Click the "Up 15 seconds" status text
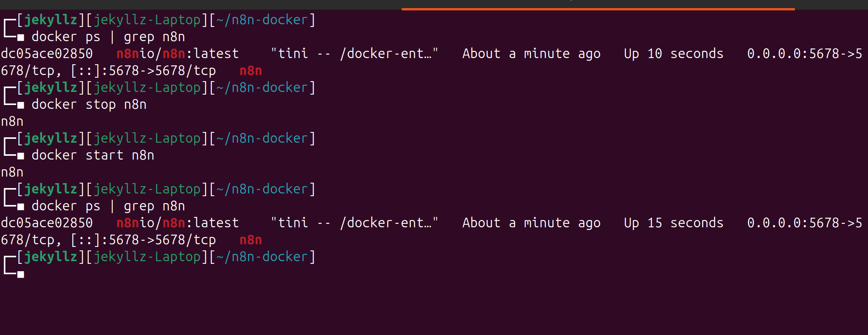This screenshot has width=868, height=335. click(x=673, y=223)
